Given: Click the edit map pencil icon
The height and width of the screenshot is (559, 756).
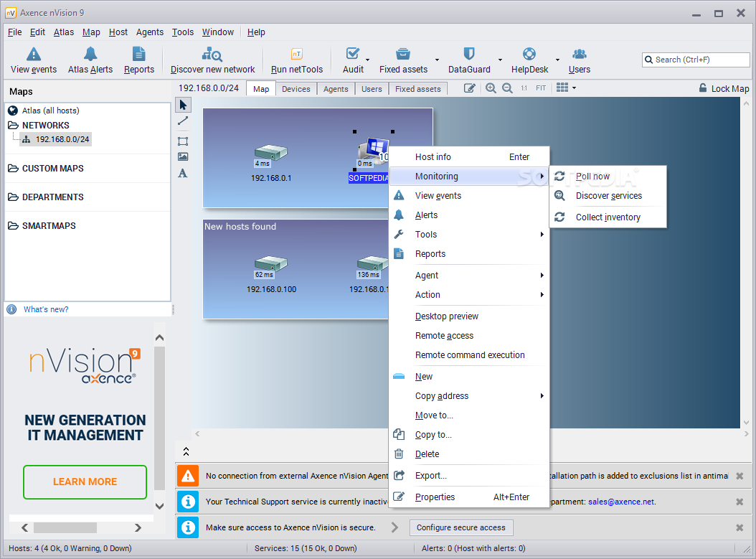Looking at the screenshot, I should point(470,88).
